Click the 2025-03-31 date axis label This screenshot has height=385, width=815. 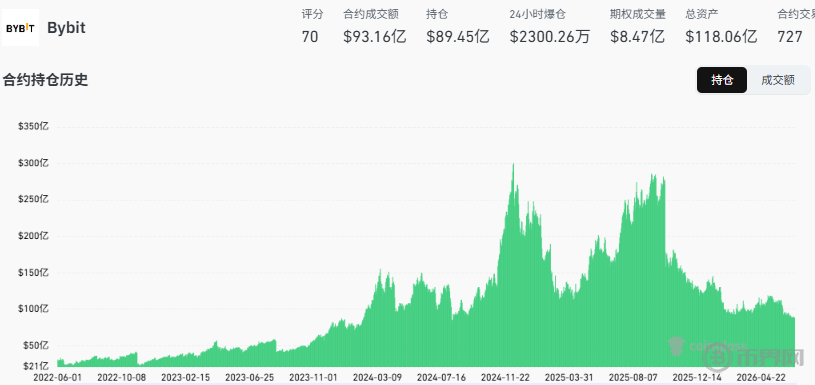pos(570,377)
